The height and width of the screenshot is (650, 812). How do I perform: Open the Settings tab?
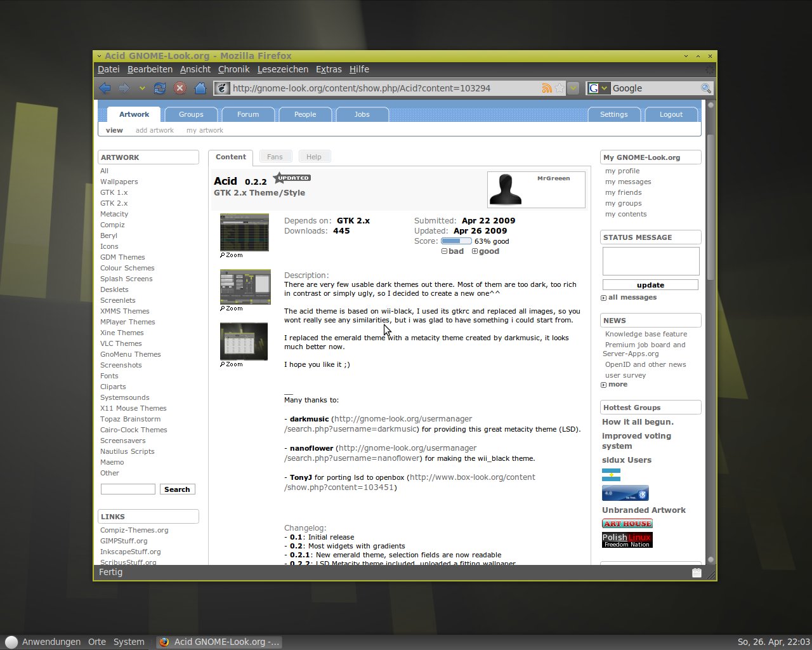click(x=614, y=114)
